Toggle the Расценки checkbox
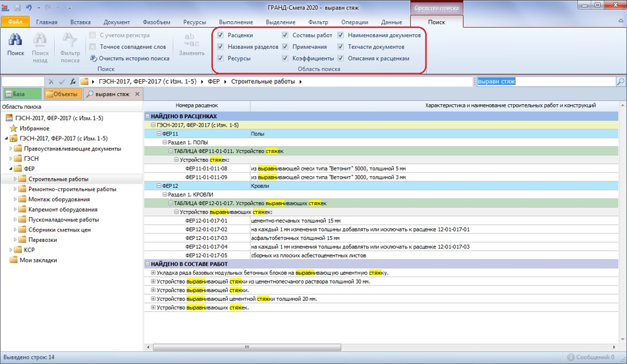 point(220,35)
